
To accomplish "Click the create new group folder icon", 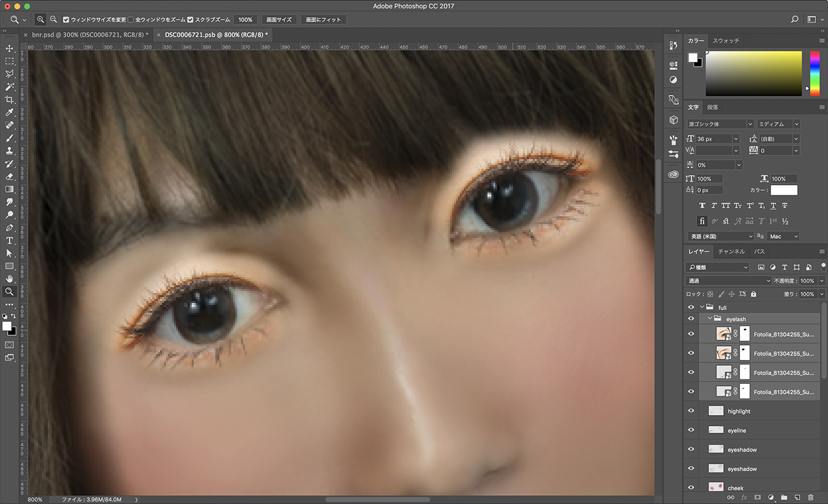I will point(784,498).
